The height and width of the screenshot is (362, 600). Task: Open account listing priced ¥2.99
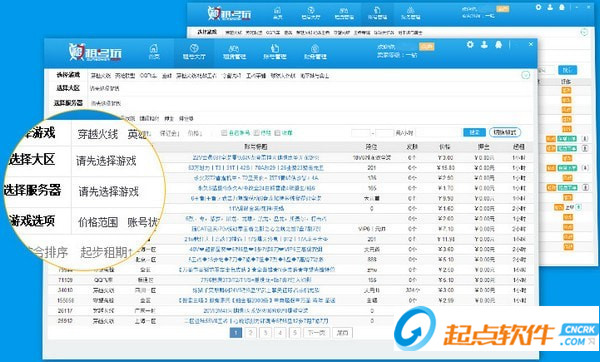(257, 300)
